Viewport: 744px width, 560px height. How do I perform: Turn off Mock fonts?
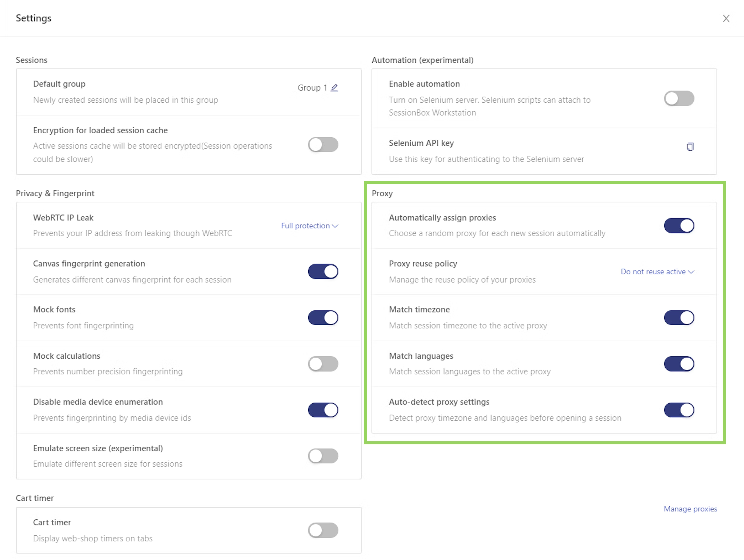(x=323, y=317)
